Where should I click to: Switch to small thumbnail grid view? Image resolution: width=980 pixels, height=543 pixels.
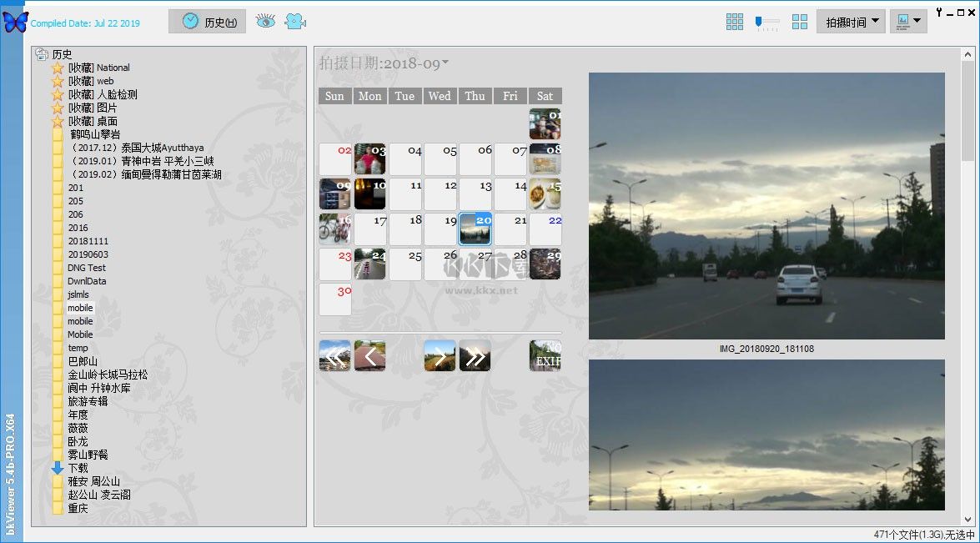pyautogui.click(x=734, y=23)
